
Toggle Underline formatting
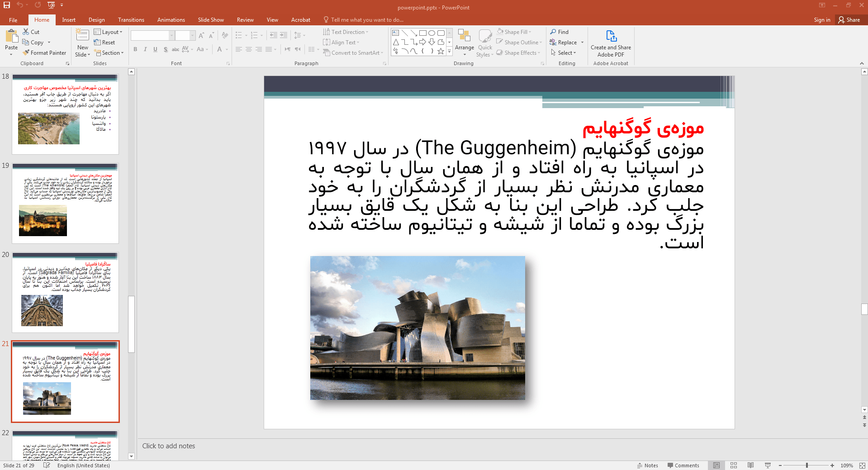tap(155, 49)
